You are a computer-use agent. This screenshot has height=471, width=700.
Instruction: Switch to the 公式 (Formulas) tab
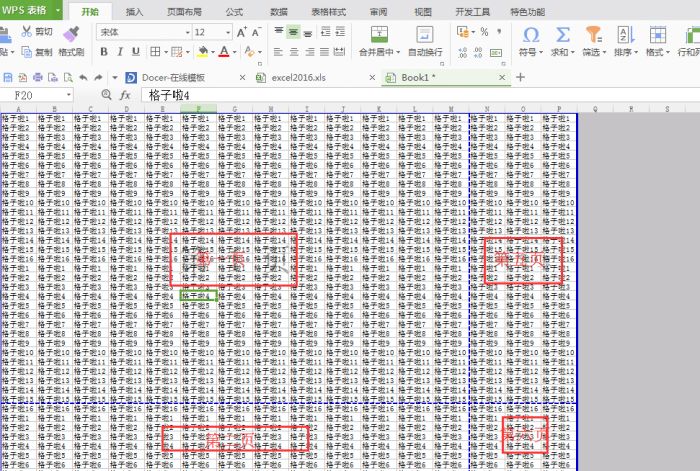pyautogui.click(x=234, y=12)
